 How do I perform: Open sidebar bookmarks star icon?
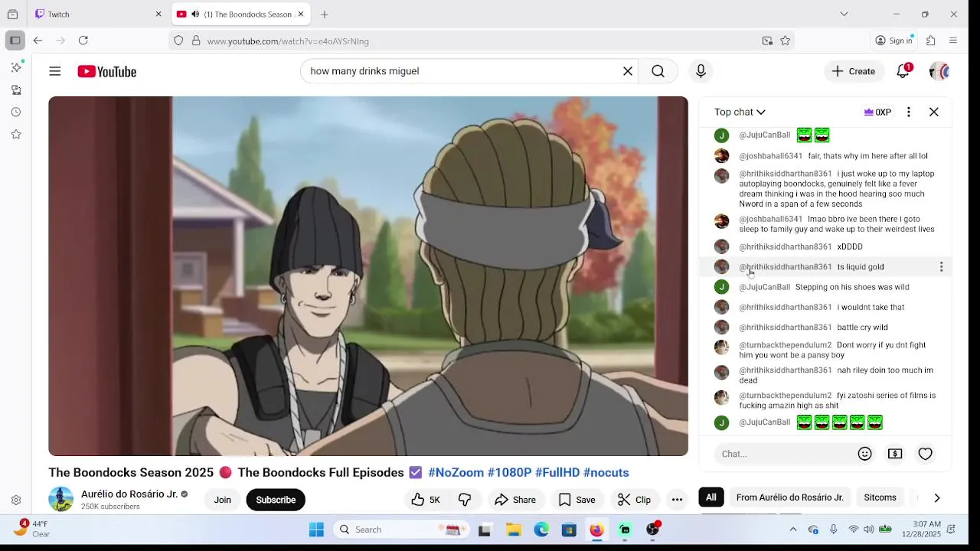16,134
